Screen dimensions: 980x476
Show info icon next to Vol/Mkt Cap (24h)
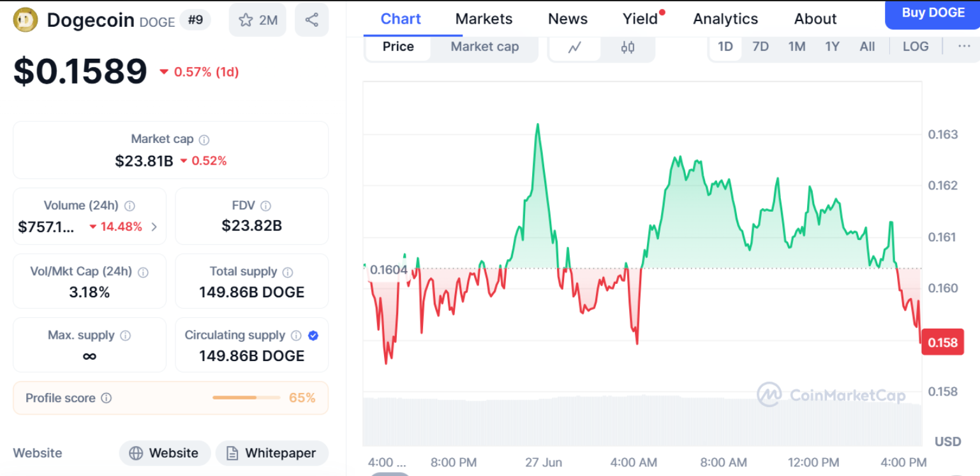point(143,272)
